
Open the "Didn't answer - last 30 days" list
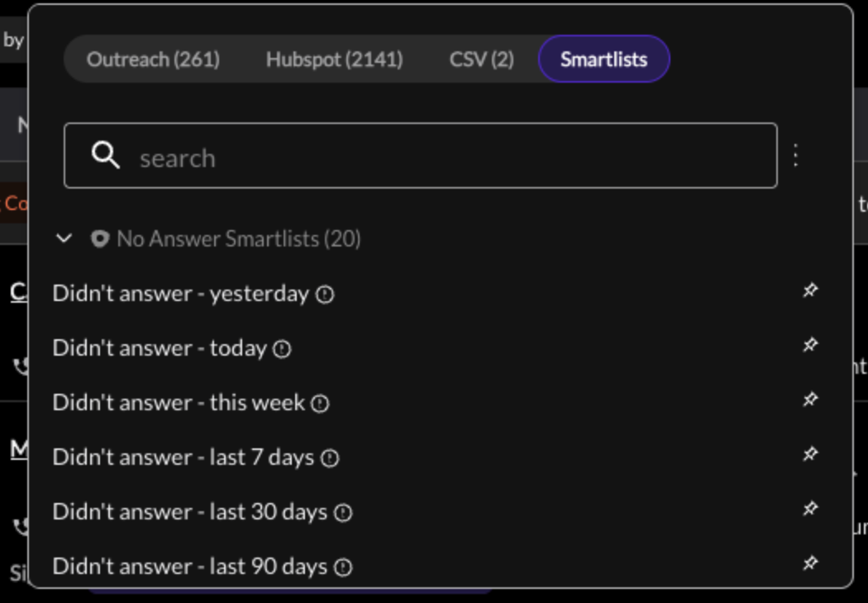click(190, 512)
